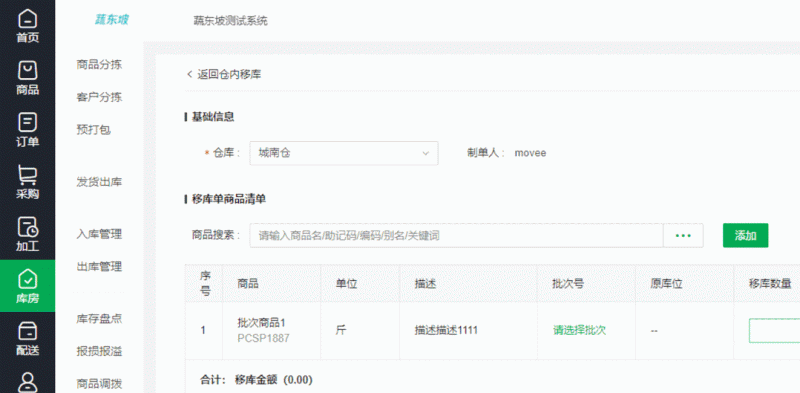Viewport: 800px width, 393px height.
Task: Go to 库存盘点 submenu
Action: [99, 319]
